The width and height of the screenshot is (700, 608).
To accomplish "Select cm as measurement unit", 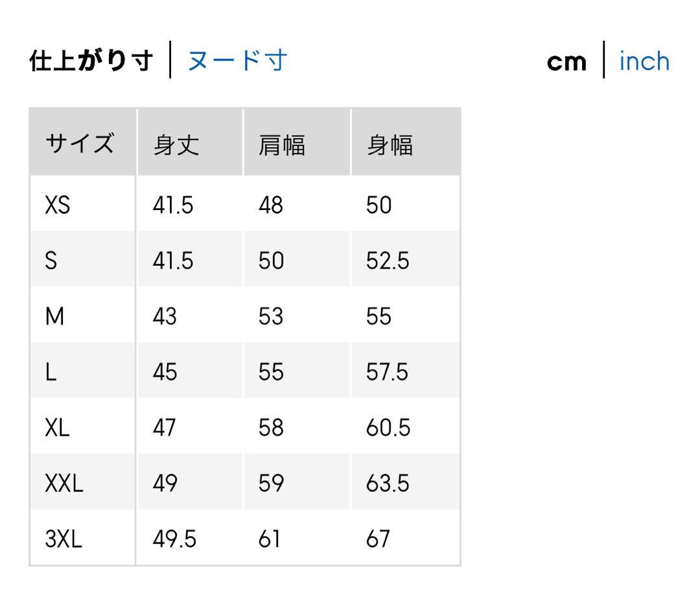I will (x=566, y=62).
